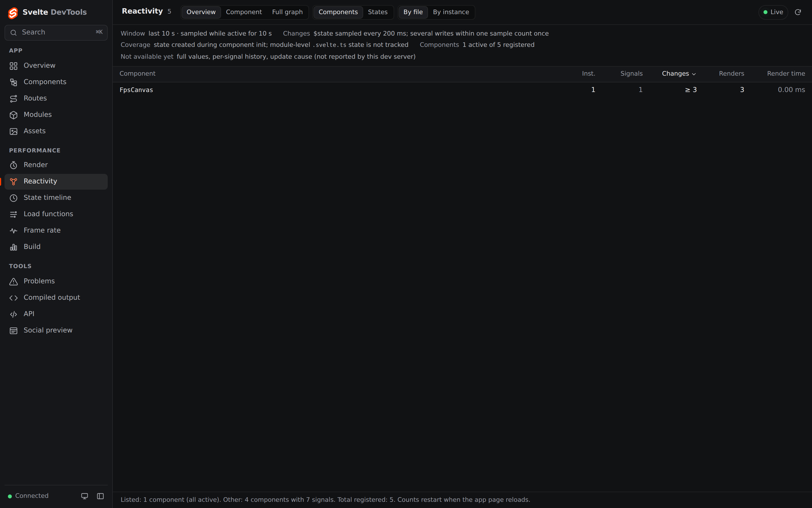Click the Assets image icon
Screen dimensions: 812x508
14,131
